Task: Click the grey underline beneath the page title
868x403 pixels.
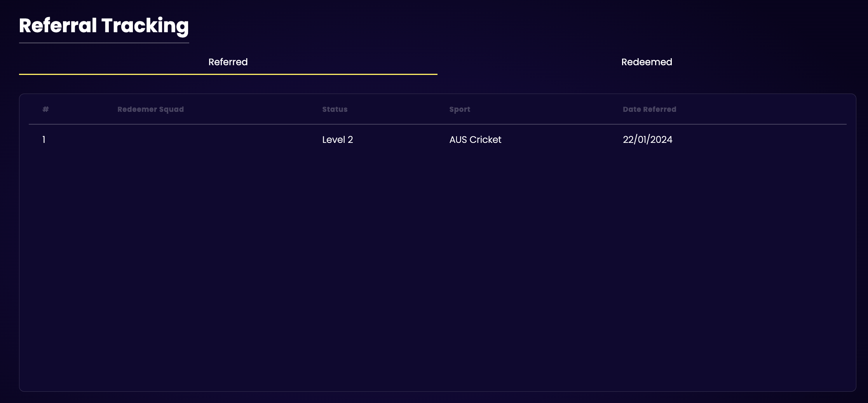Action: pyautogui.click(x=104, y=43)
